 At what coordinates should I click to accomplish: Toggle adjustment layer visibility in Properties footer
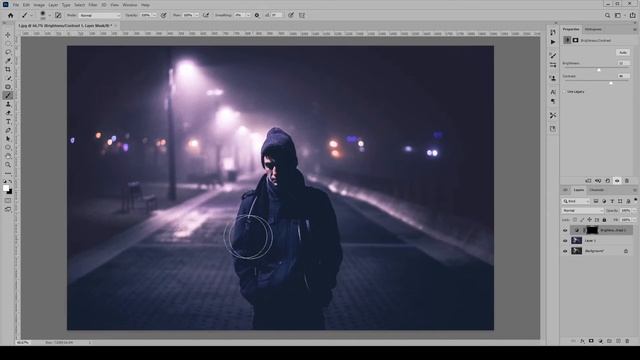[617, 180]
